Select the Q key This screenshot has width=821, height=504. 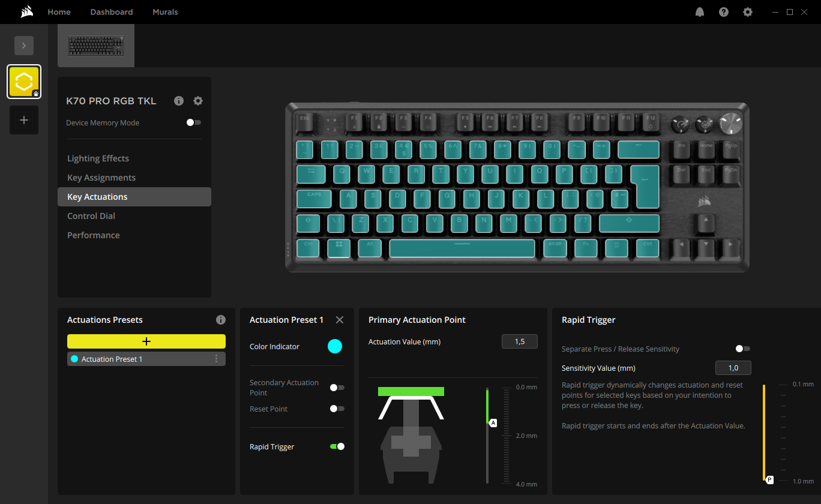click(342, 175)
